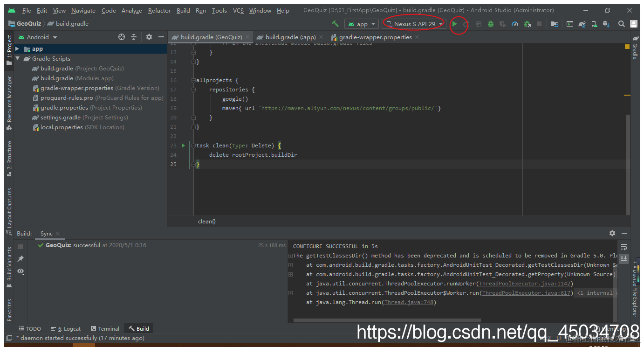Expand the app module node
Image resolution: width=644 pixels, height=347 pixels.
17,49
